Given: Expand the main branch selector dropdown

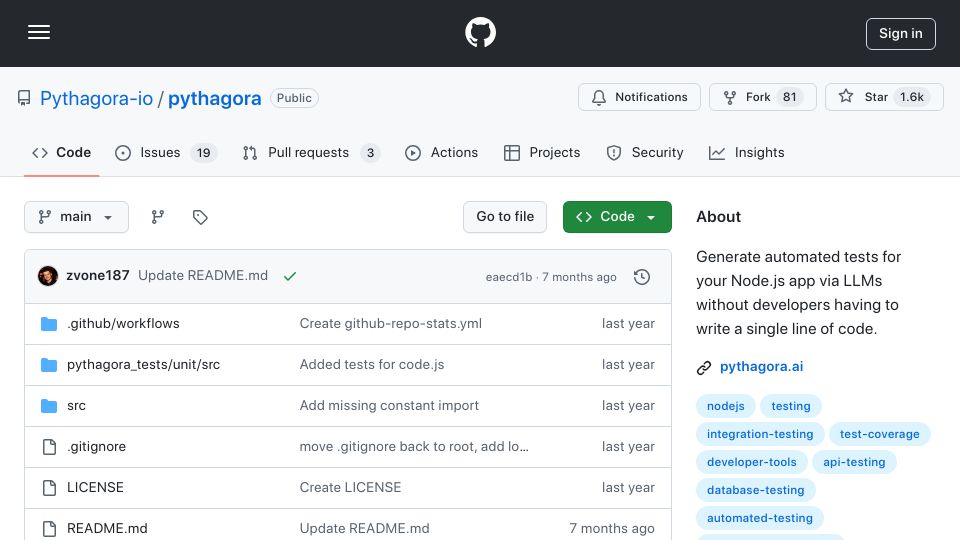Looking at the screenshot, I should (77, 217).
